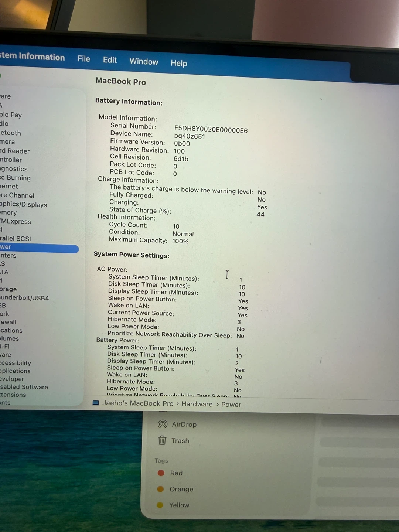Image resolution: width=399 pixels, height=532 pixels.
Task: Click the laptop icon in the path bar
Action: 96,403
